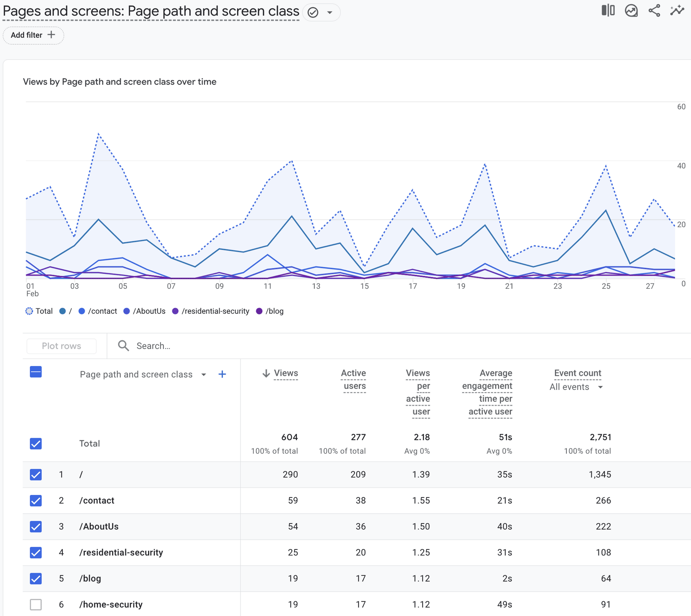
Task: Click the plus icon to add dimension
Action: pos(222,374)
